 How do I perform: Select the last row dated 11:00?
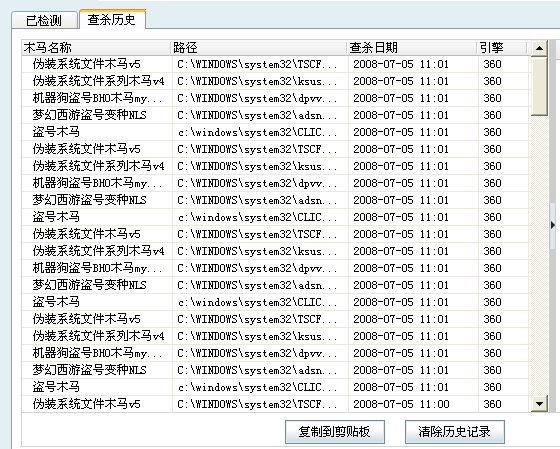point(276,404)
